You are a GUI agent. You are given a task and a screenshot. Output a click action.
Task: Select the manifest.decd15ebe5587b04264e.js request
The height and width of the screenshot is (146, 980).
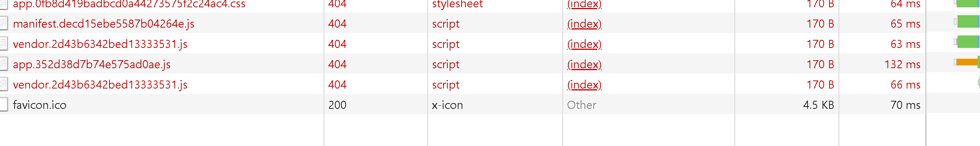(x=104, y=24)
